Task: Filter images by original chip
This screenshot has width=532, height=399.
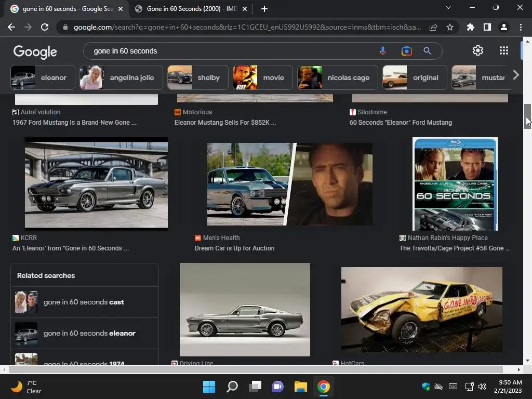Action: (415, 77)
